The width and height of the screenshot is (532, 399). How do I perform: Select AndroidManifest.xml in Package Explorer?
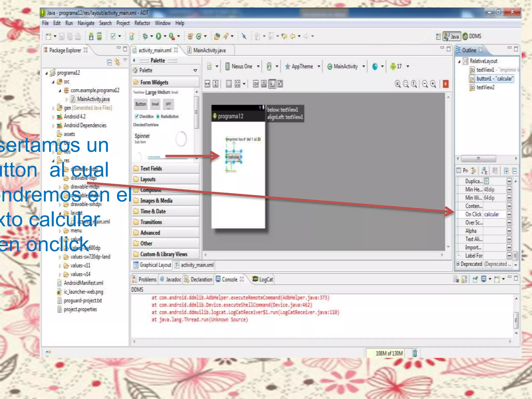coord(80,283)
